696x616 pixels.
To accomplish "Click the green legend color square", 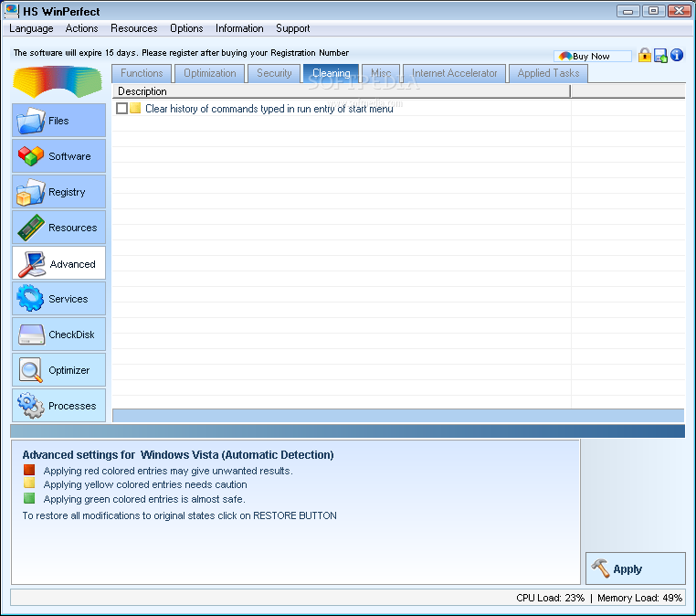I will click(29, 498).
